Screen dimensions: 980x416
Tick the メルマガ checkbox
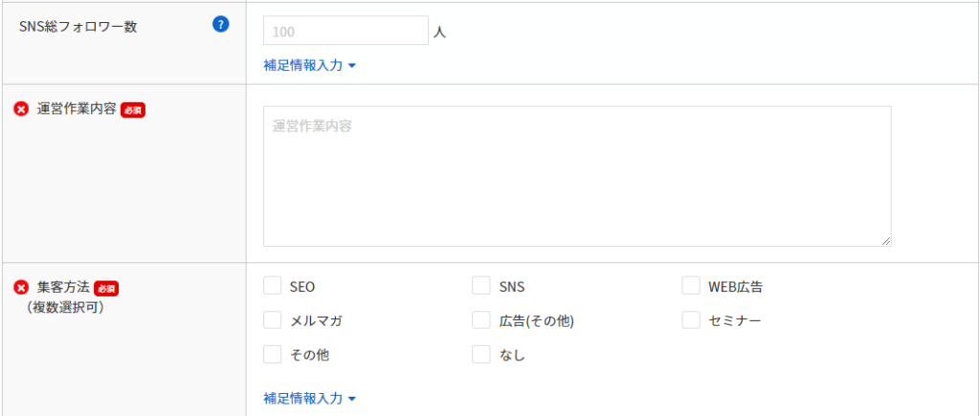point(273,320)
